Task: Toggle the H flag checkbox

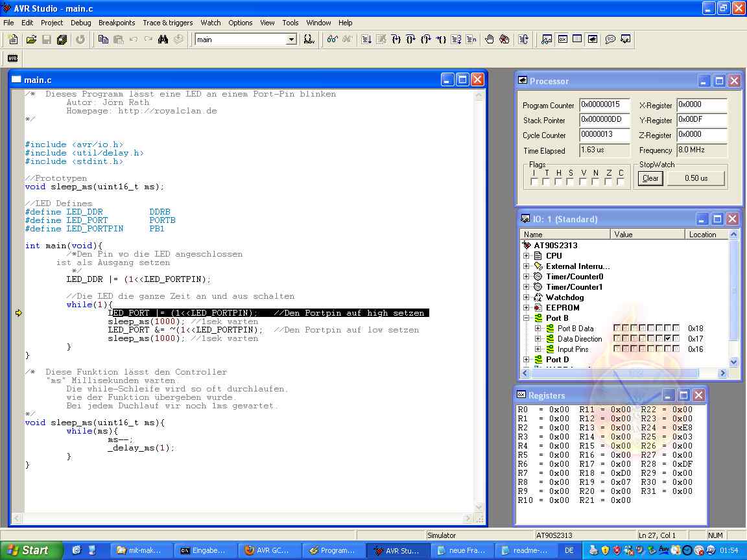Action: pos(559,182)
